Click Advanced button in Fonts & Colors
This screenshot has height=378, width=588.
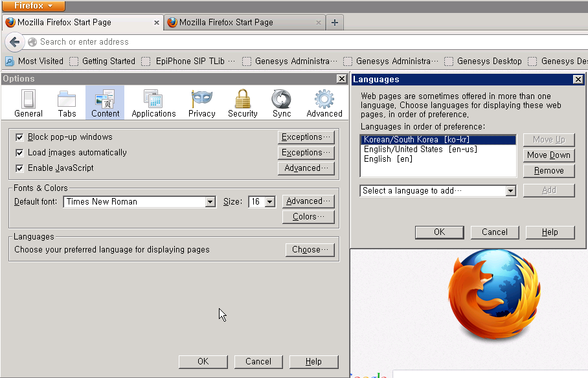(308, 201)
